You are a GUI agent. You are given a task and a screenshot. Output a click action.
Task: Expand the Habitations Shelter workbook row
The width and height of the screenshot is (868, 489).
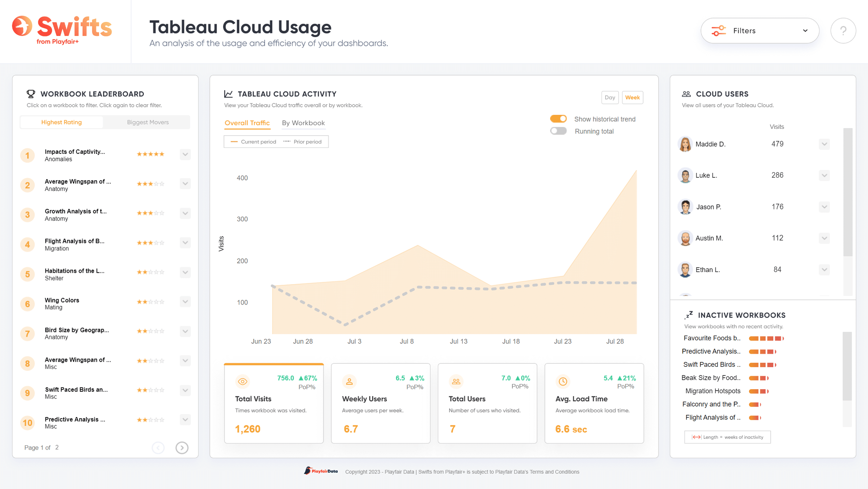click(x=185, y=272)
